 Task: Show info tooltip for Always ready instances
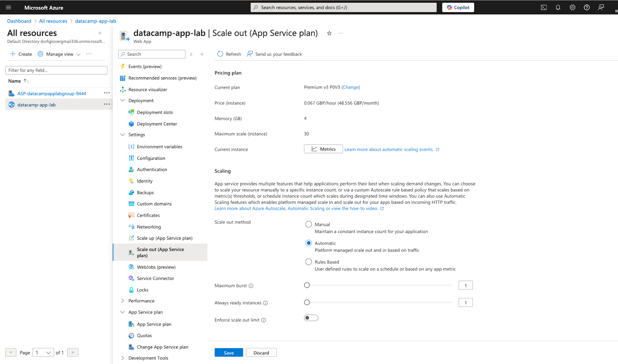point(265,303)
